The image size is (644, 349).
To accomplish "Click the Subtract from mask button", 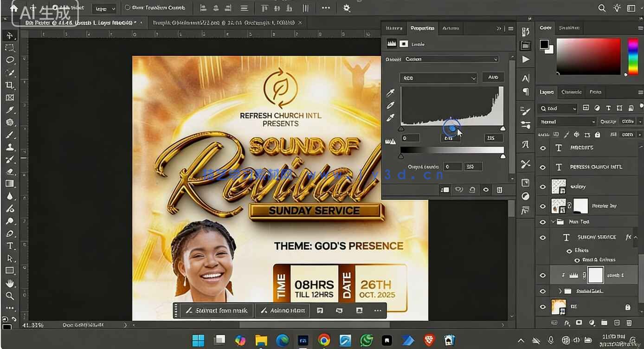I will point(217,310).
